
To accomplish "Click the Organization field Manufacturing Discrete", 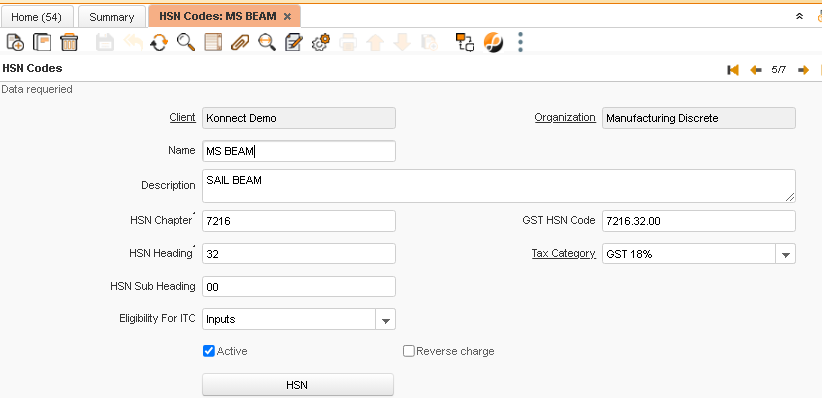I will (699, 118).
